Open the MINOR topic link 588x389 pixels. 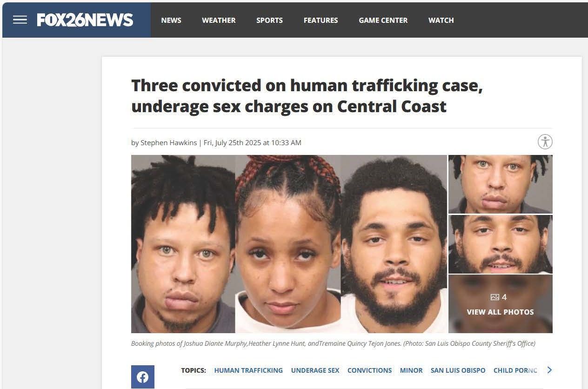coord(411,370)
